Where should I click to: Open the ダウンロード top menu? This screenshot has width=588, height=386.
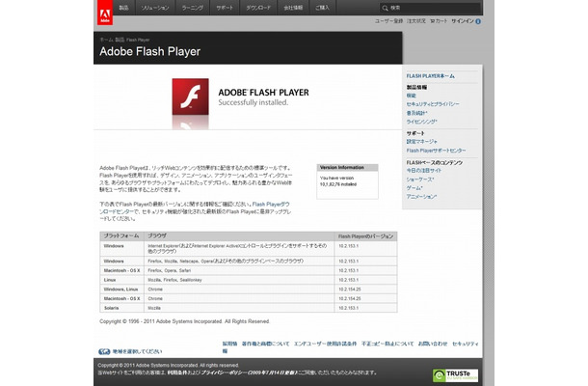tap(258, 8)
